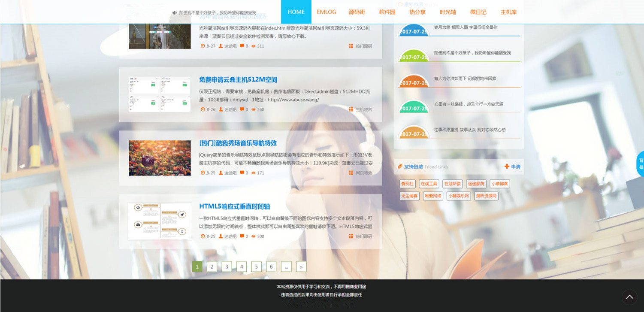The image size is (644, 312).
Task: Go to page 3 in pagination
Action: tap(227, 267)
